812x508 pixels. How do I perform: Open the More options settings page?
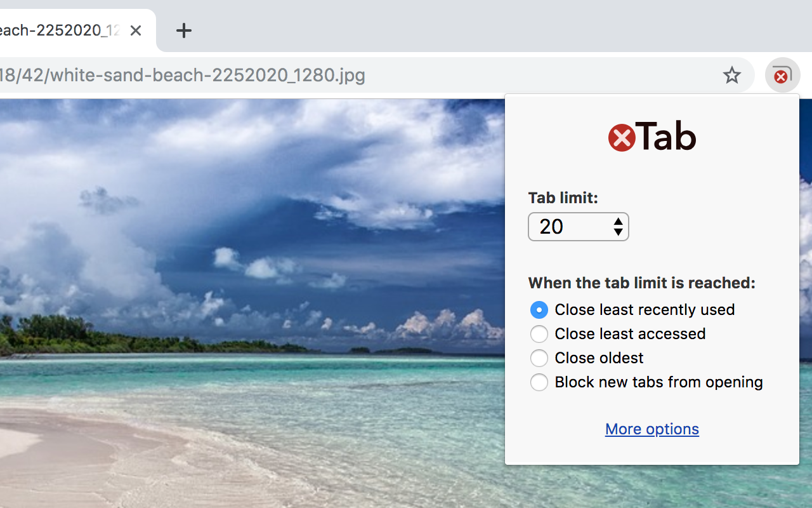(x=652, y=429)
